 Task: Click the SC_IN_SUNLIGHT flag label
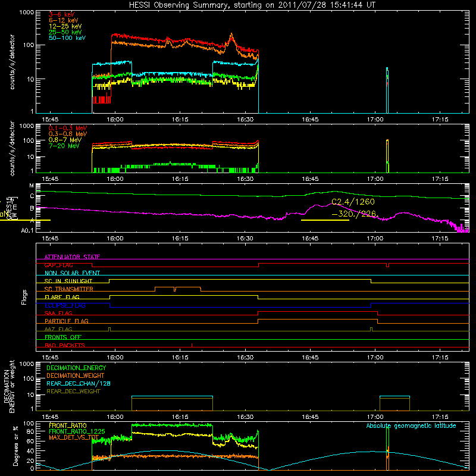coord(68,281)
